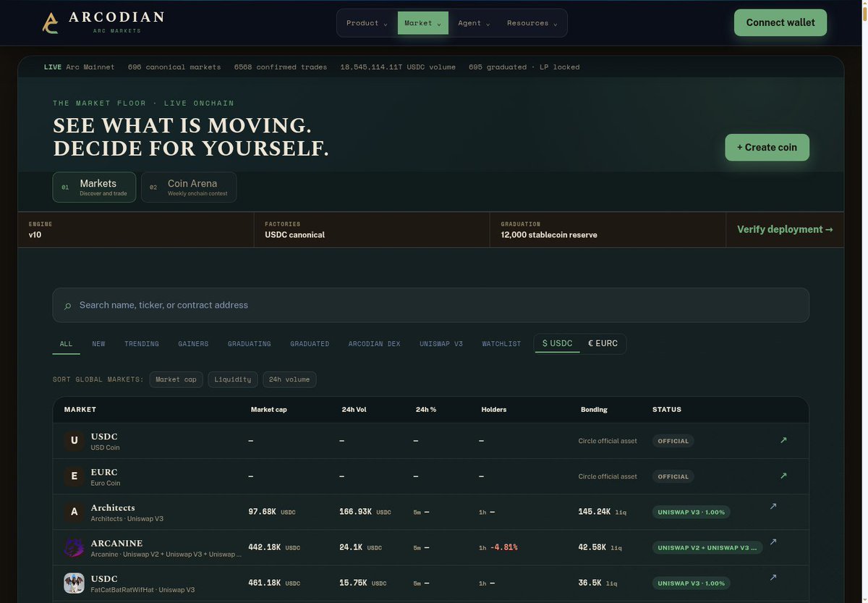Select the GRADUATING filter tab

pos(250,344)
